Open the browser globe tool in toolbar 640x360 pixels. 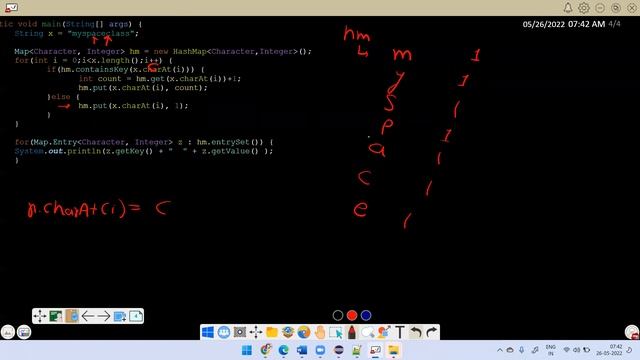tap(304, 332)
